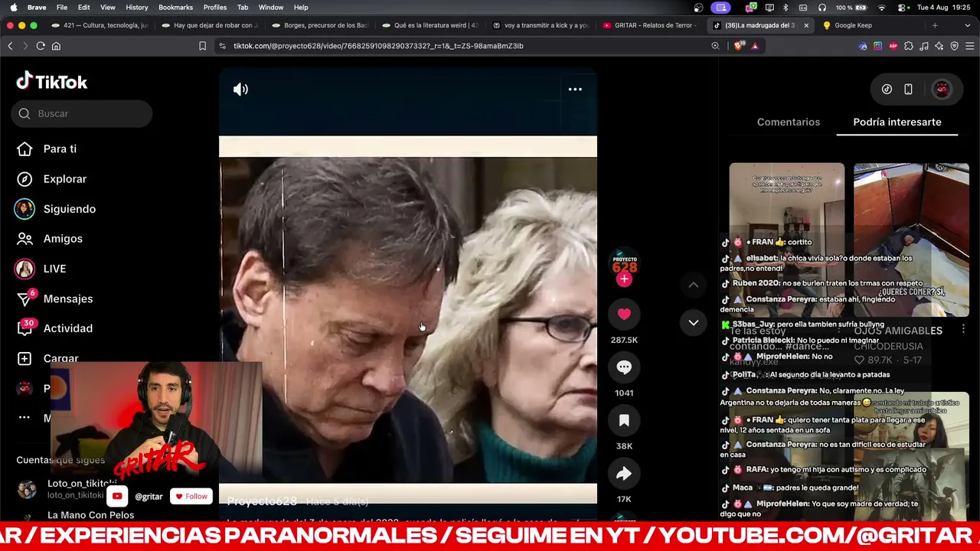Open the Proyecto628 creator avatar
The height and width of the screenshot is (551, 980).
(x=624, y=262)
